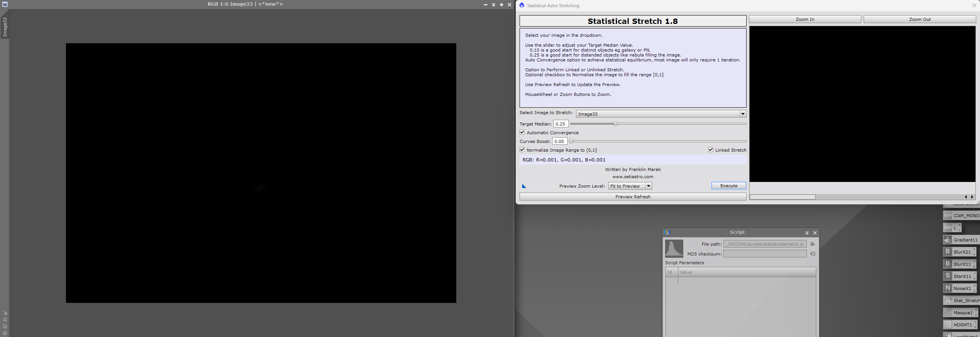Click the preview scroll right arrow

click(x=972, y=197)
